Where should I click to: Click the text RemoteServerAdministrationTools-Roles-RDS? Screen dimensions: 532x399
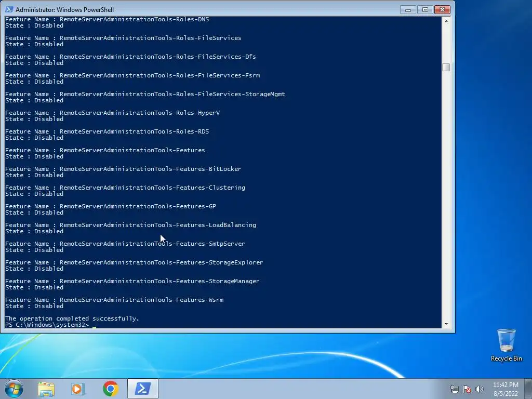(135, 131)
